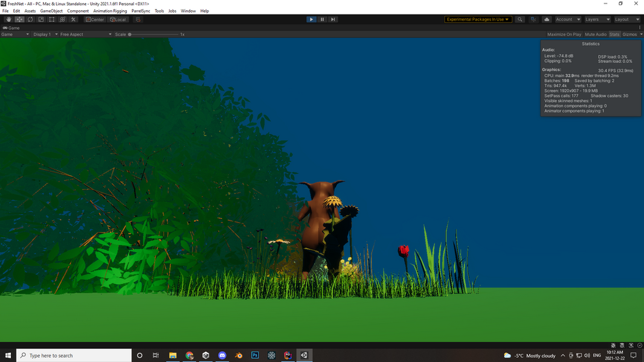Expand the Gizmos dropdown arrow
The width and height of the screenshot is (644, 362).
click(641, 34)
